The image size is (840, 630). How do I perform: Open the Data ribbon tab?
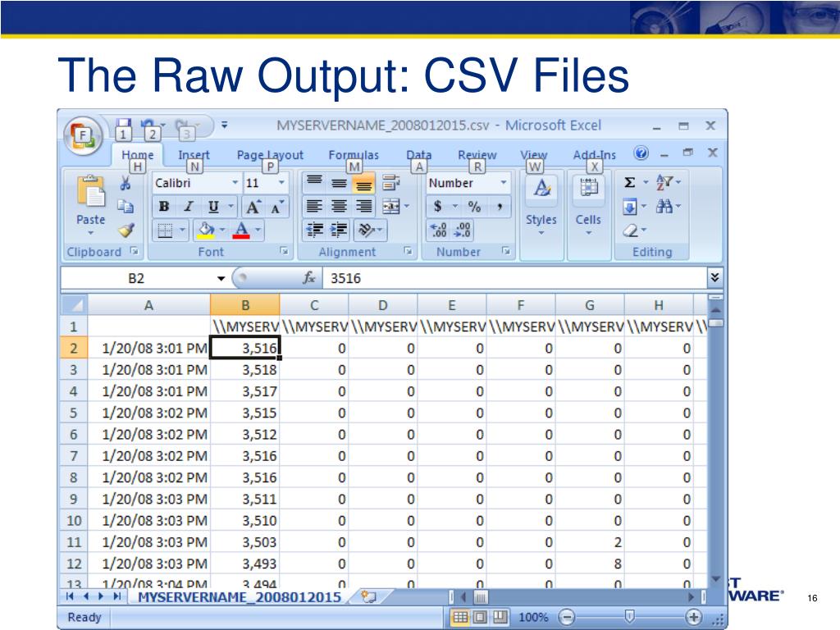[420, 155]
